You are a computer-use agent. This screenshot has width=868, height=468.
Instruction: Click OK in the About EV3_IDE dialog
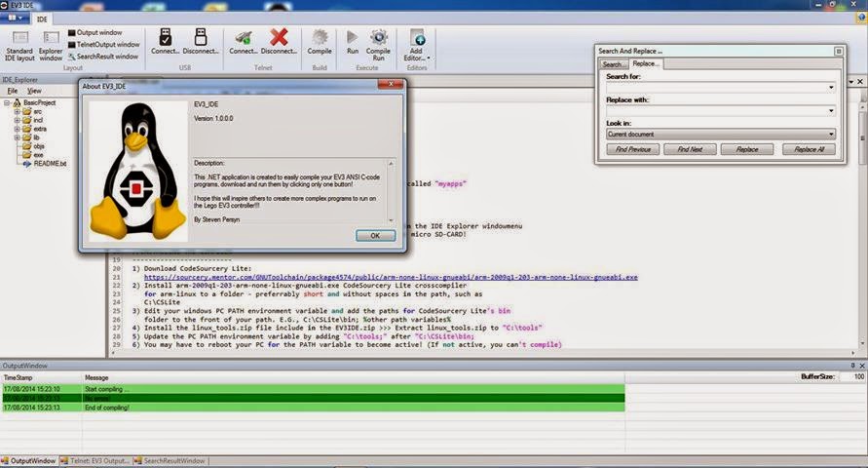(375, 236)
